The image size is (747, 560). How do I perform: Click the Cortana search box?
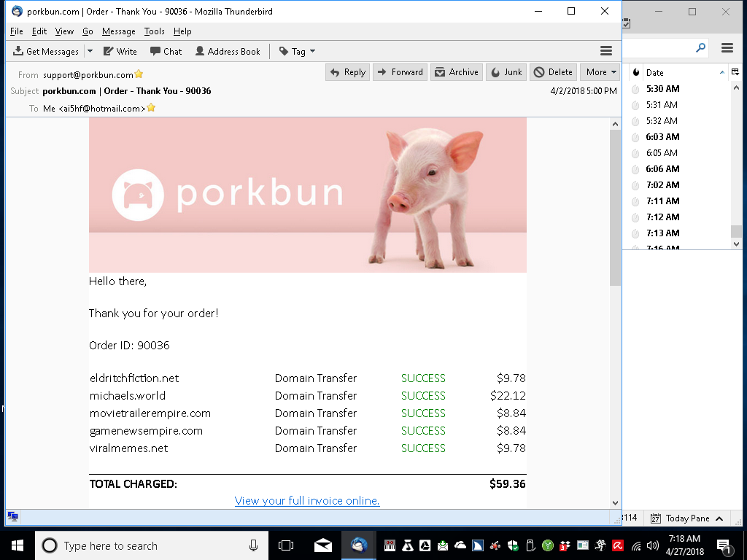[152, 545]
